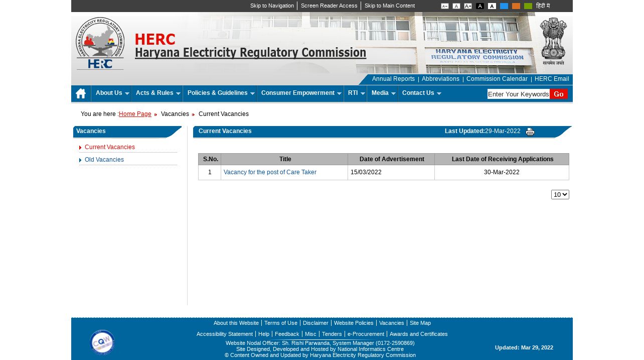Open e-Procurement footer link
Screen dimensions: 644x360
click(366, 334)
